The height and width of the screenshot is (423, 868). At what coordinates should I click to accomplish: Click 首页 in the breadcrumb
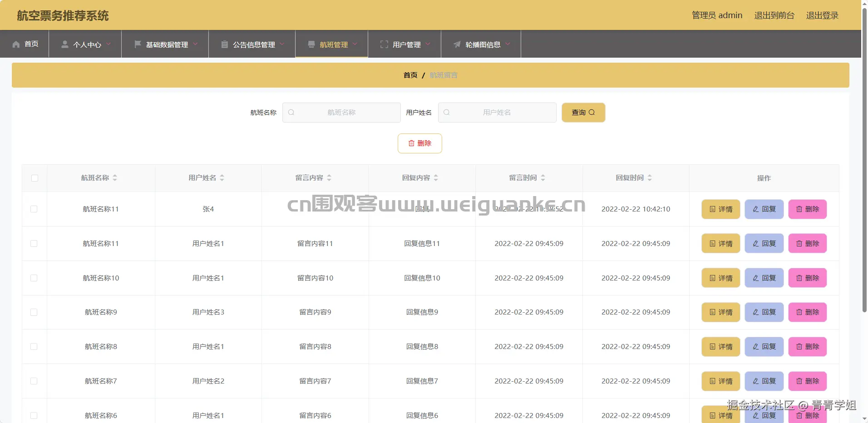click(x=410, y=75)
